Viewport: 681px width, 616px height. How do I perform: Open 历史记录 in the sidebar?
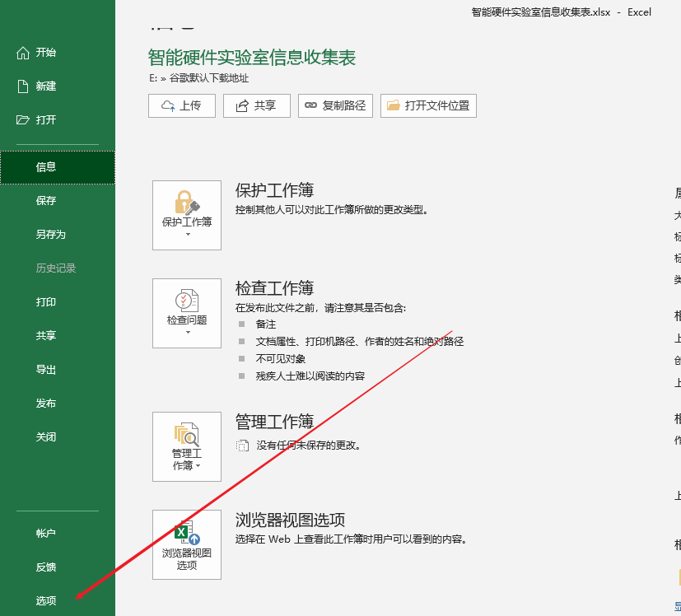click(58, 268)
